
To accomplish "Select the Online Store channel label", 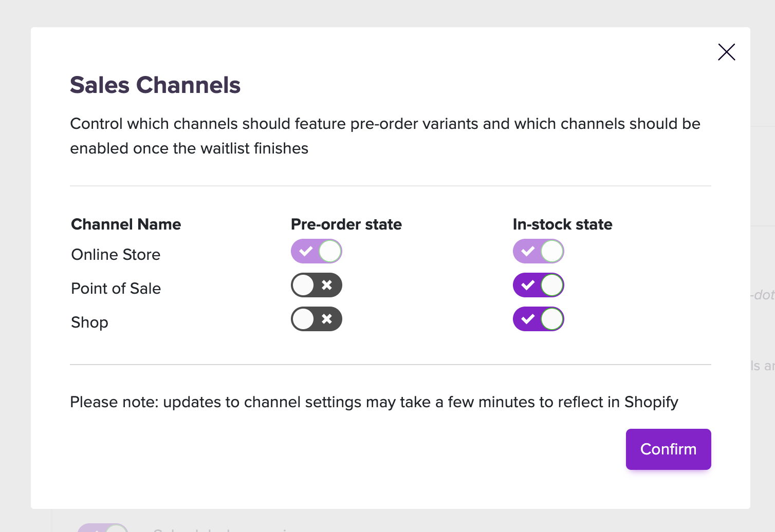I will coord(116,255).
